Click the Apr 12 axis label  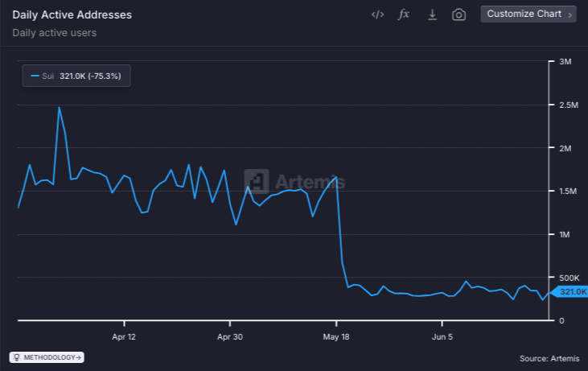[124, 337]
